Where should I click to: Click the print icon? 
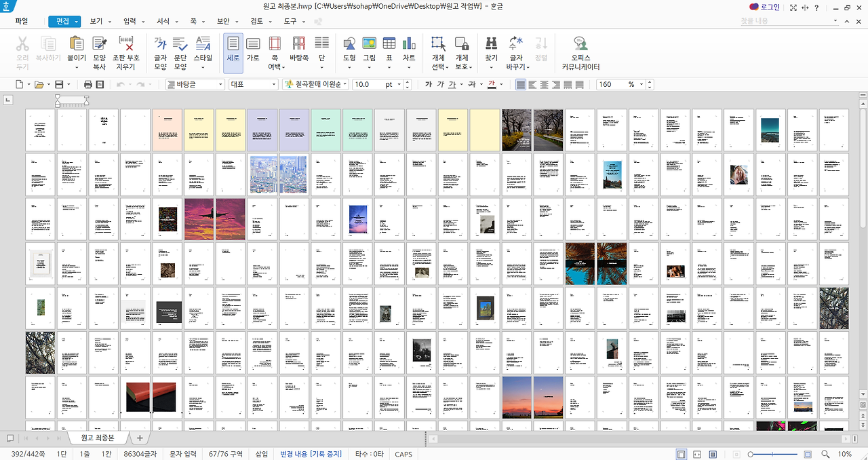point(87,85)
